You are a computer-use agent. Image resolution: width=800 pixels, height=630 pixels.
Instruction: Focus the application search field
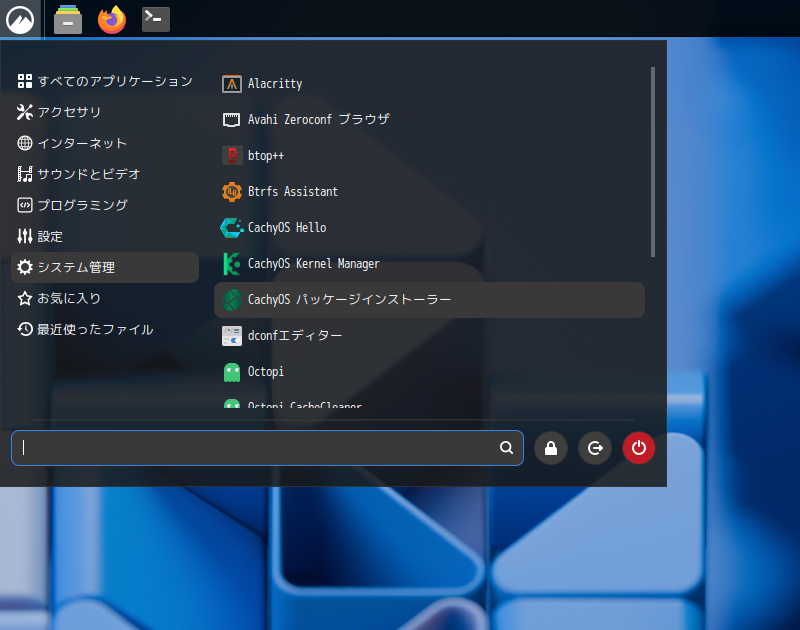267,448
